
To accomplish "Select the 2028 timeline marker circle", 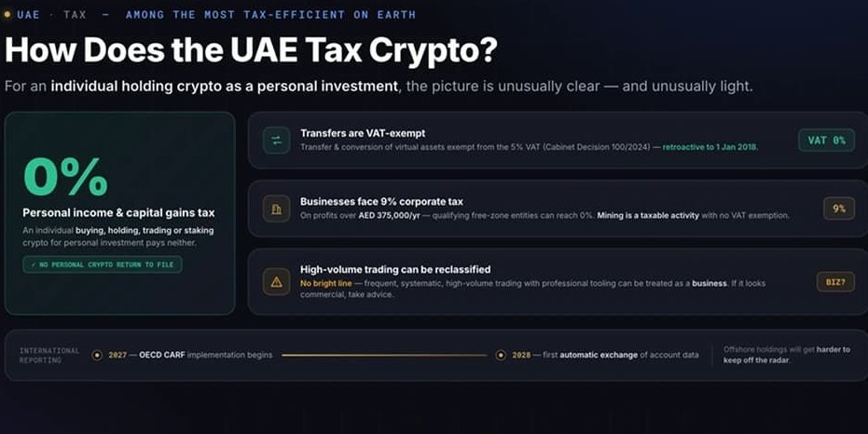I will (x=501, y=355).
